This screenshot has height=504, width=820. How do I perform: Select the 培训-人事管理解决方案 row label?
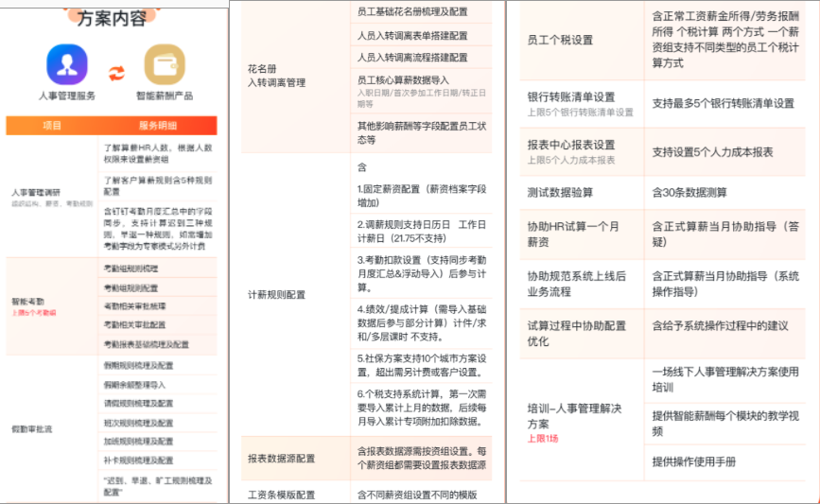point(574,416)
